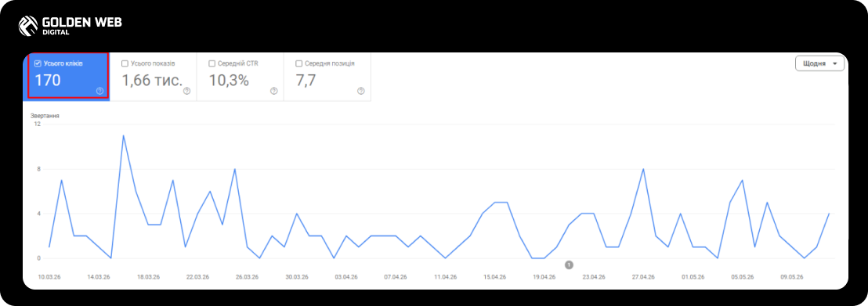Click the chart's highest peak of 11
Screen dimensions: 868x306
[124, 135]
